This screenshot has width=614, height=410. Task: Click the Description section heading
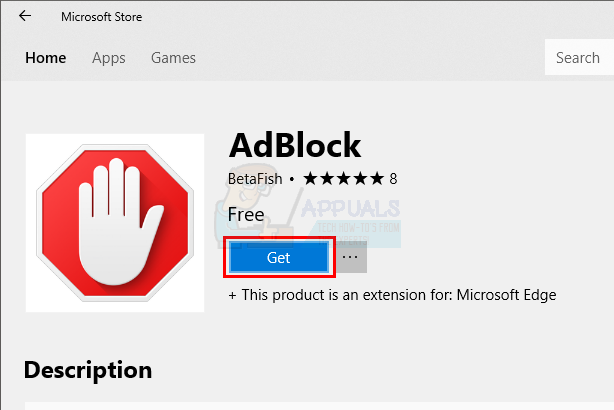click(x=88, y=369)
